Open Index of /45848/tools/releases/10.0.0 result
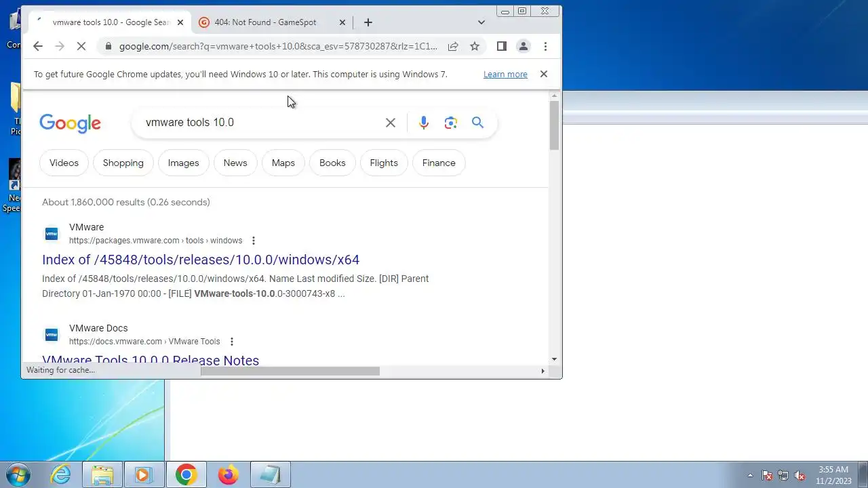The width and height of the screenshot is (868, 488). (201, 260)
